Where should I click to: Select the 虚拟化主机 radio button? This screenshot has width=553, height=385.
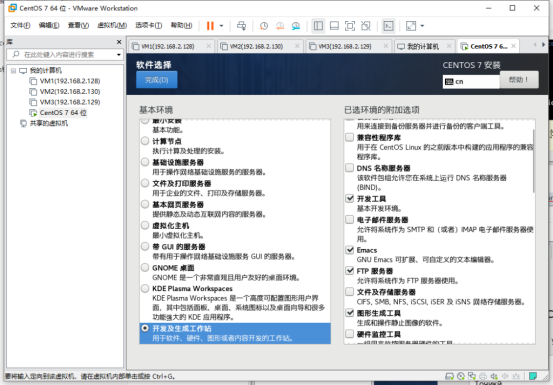[x=145, y=225]
